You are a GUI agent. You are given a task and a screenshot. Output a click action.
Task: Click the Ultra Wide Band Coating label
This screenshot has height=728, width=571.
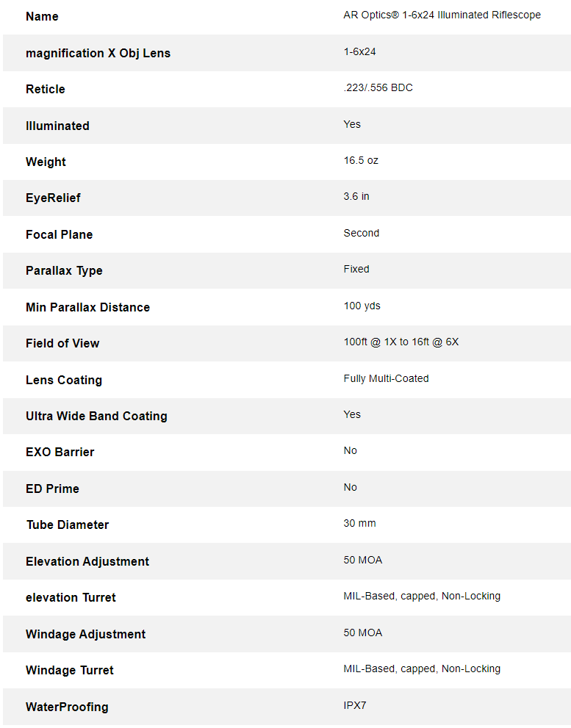[x=97, y=417]
